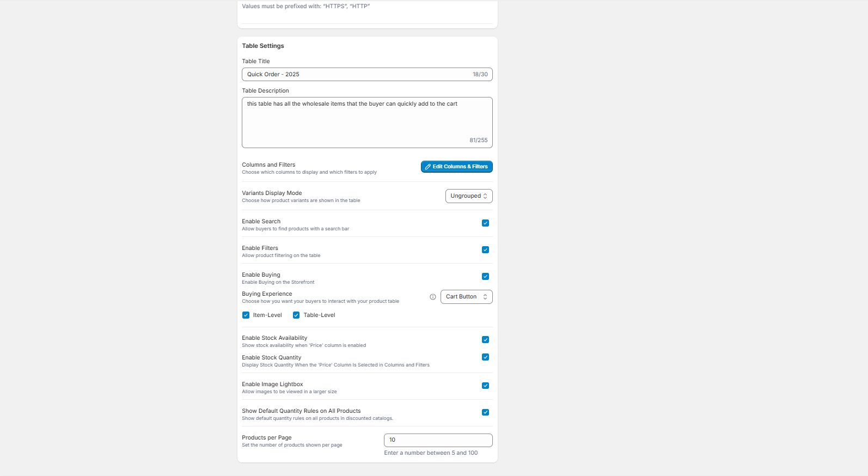The height and width of the screenshot is (476, 868).
Task: Toggle the Enable Search checkbox
Action: pos(485,223)
